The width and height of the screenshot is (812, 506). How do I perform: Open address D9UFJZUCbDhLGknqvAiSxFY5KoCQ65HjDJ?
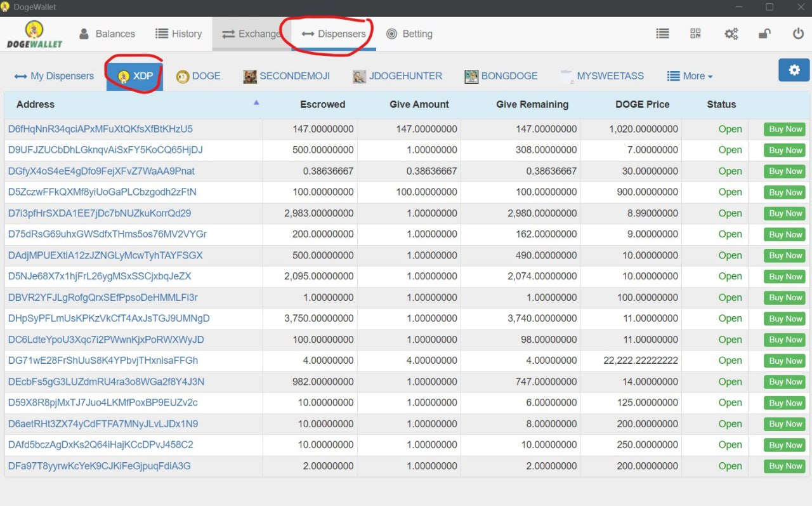click(x=105, y=150)
